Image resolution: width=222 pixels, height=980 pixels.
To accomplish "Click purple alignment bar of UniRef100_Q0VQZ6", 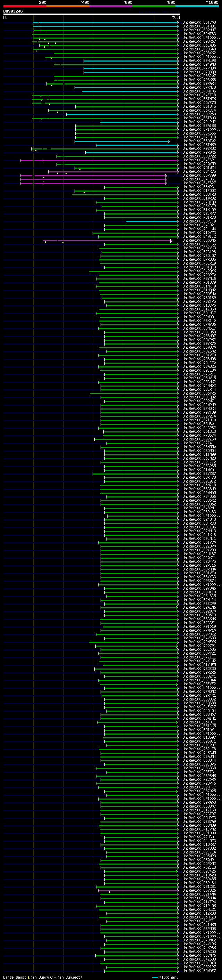I will point(138,890).
